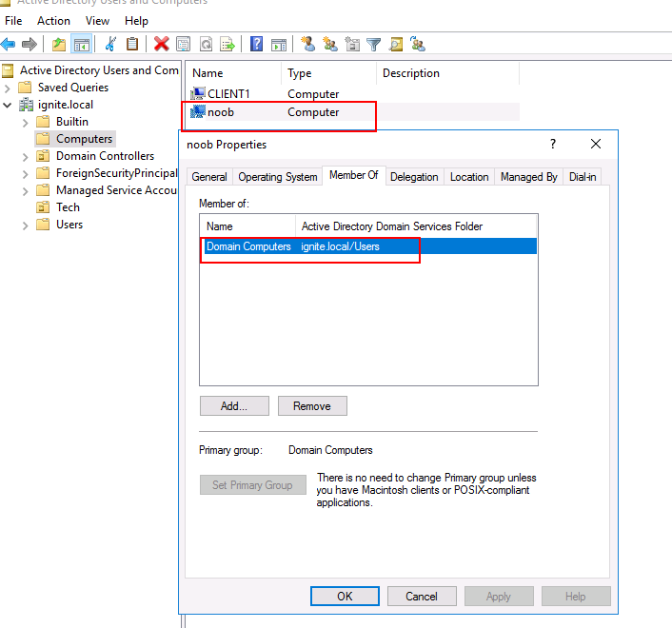This screenshot has height=628, width=672.
Task: Select the CLIENT1 computer row
Action: (354, 94)
